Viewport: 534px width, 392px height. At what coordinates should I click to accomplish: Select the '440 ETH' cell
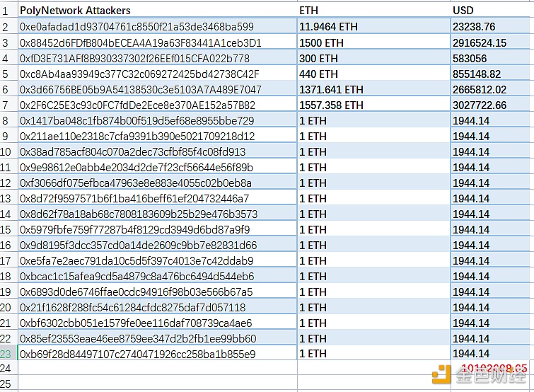tap(374, 74)
